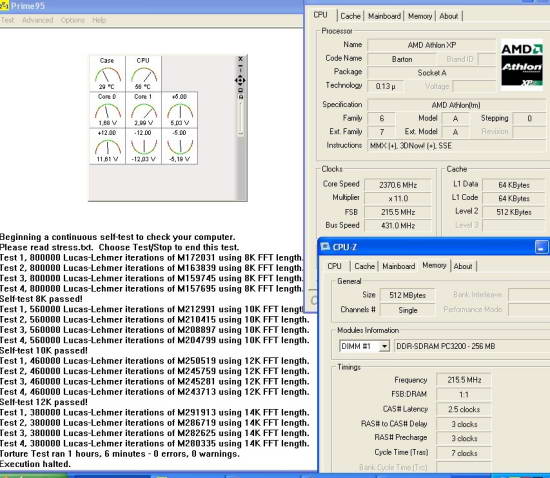Click the Technology field 0.13 µ

point(385,86)
